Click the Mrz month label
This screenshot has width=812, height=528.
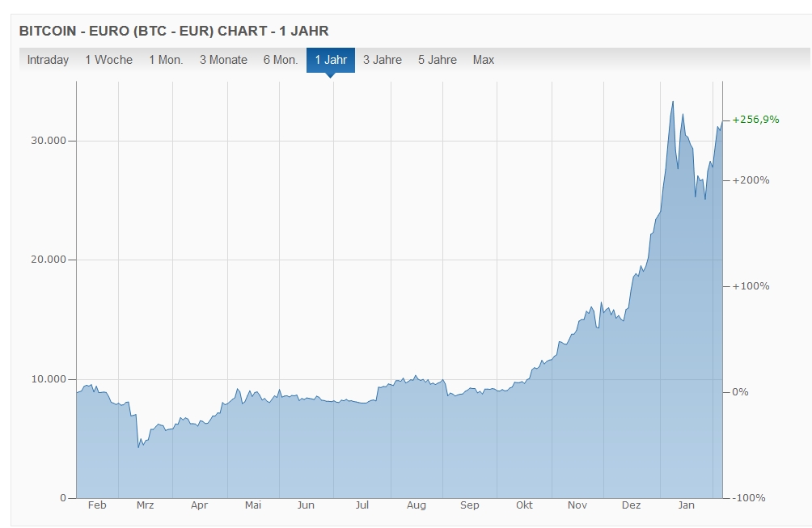tap(145, 505)
